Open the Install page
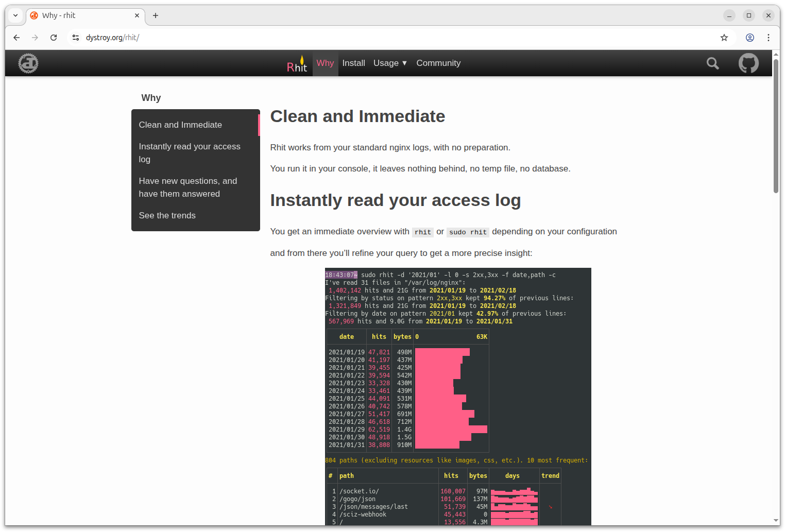The width and height of the screenshot is (785, 532). point(353,63)
